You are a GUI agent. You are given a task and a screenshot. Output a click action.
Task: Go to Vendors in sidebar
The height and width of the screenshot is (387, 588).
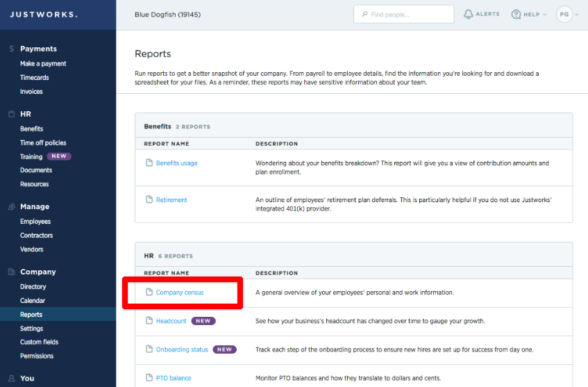tap(32, 249)
